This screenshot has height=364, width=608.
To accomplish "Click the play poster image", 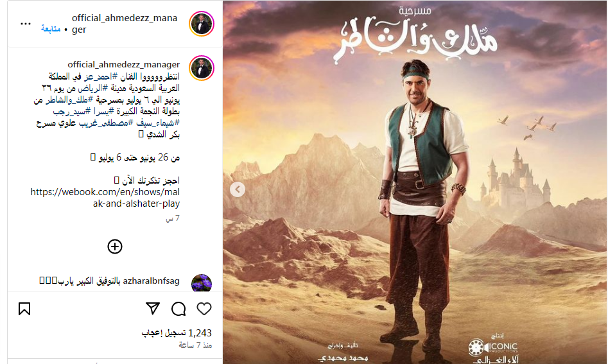I will 415,182.
